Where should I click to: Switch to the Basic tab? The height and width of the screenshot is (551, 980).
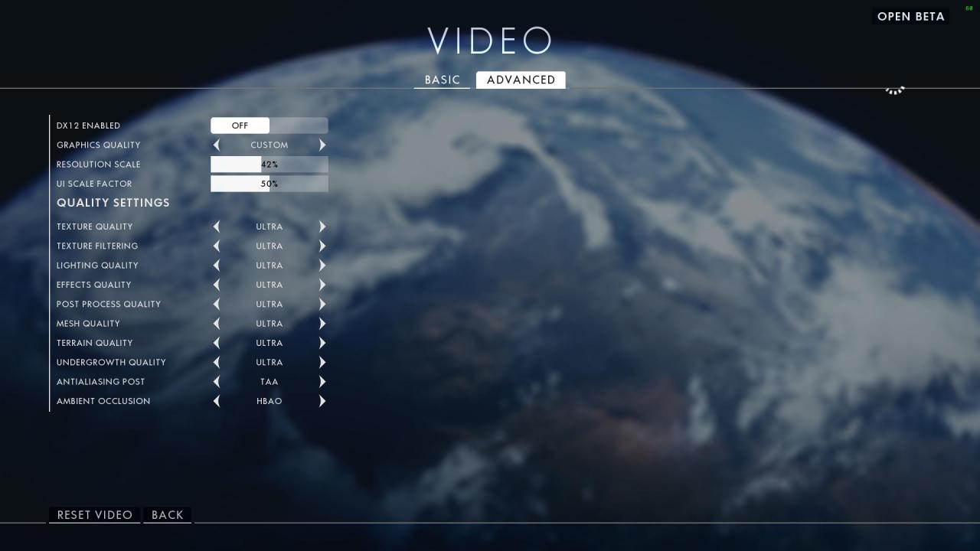click(443, 80)
